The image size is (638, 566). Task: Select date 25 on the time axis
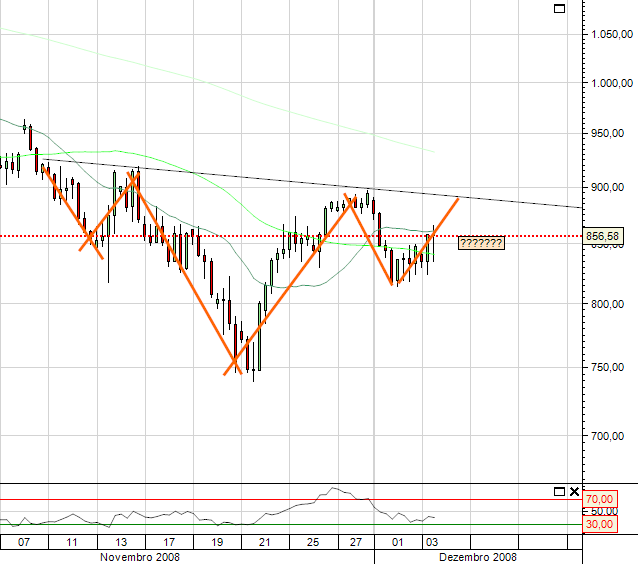[x=313, y=542]
